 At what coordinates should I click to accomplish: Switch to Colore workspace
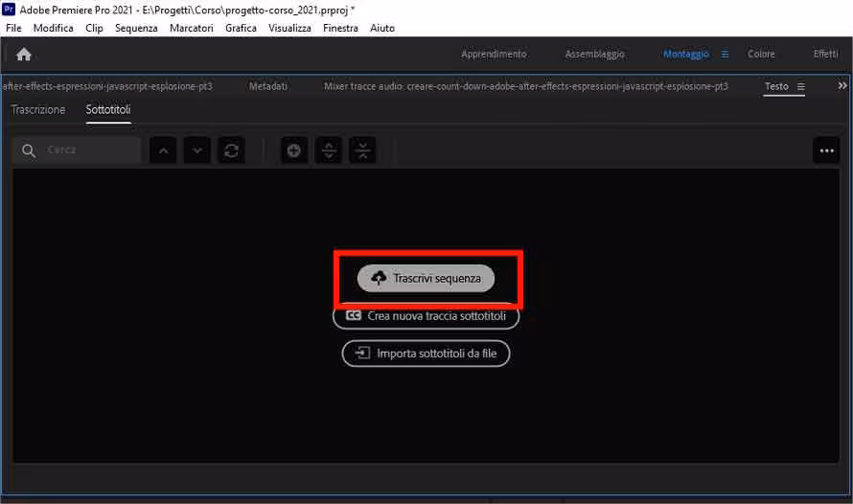point(761,55)
